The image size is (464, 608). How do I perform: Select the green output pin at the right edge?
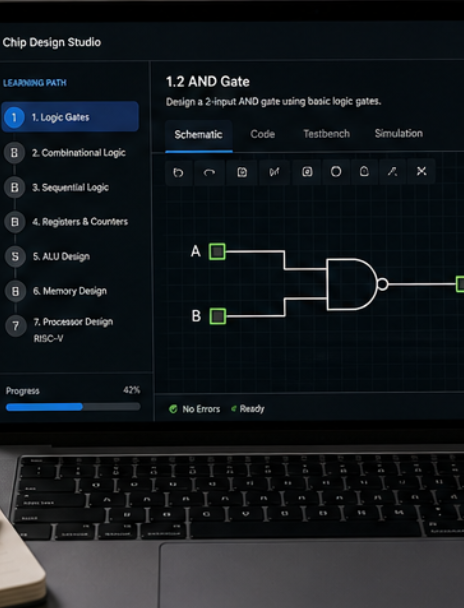point(460,284)
